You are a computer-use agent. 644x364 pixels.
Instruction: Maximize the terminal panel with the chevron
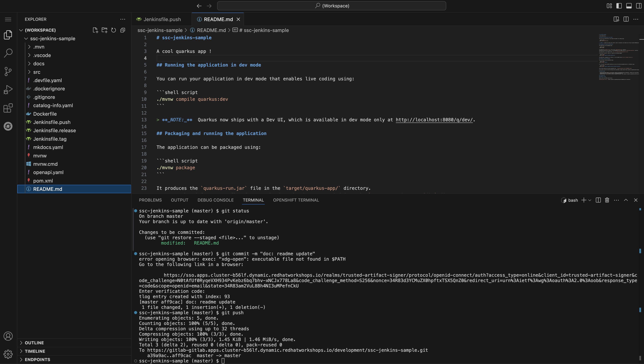(626, 200)
